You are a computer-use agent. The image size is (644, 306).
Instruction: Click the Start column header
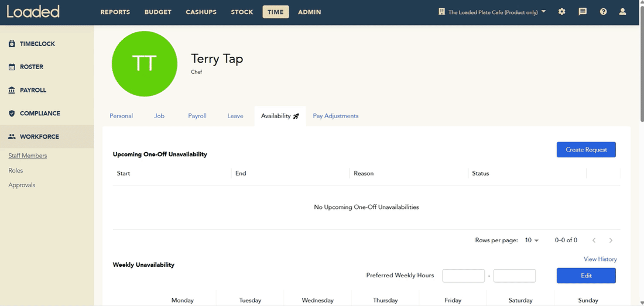pos(123,173)
